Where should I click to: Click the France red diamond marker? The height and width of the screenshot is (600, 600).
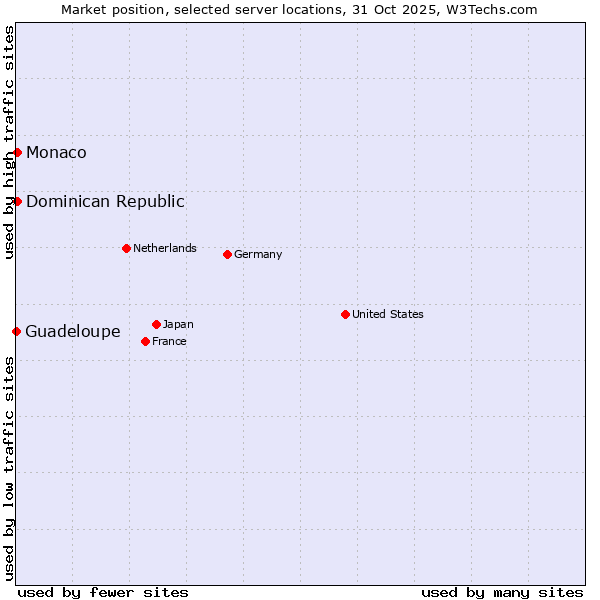point(146,341)
